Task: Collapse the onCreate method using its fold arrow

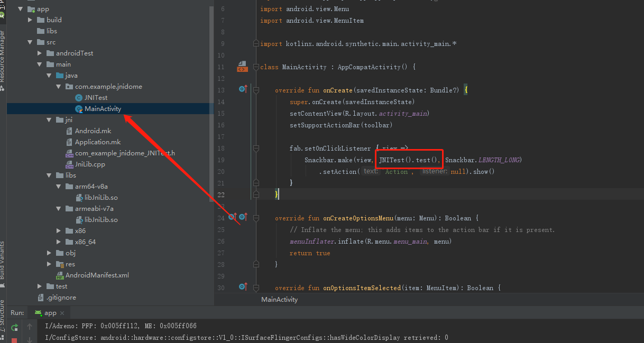Action: click(x=257, y=90)
